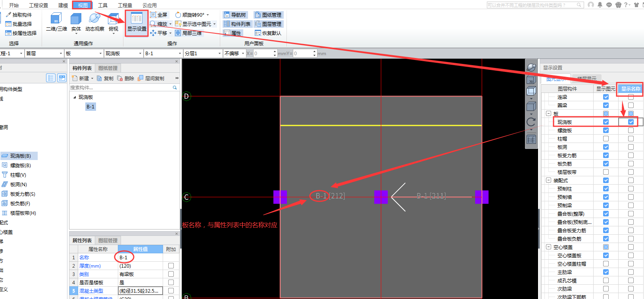Click 新建 new component button
Viewport: 644px width, 299px height.
pos(82,78)
